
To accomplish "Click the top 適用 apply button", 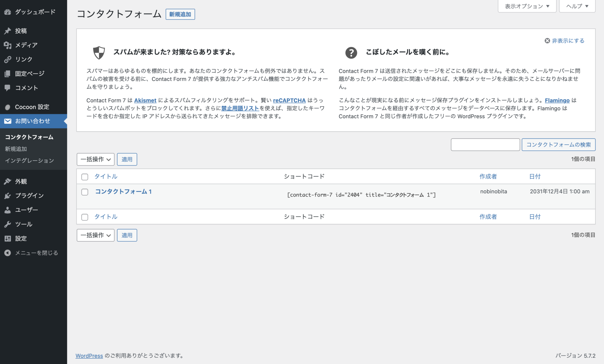I will (x=127, y=159).
